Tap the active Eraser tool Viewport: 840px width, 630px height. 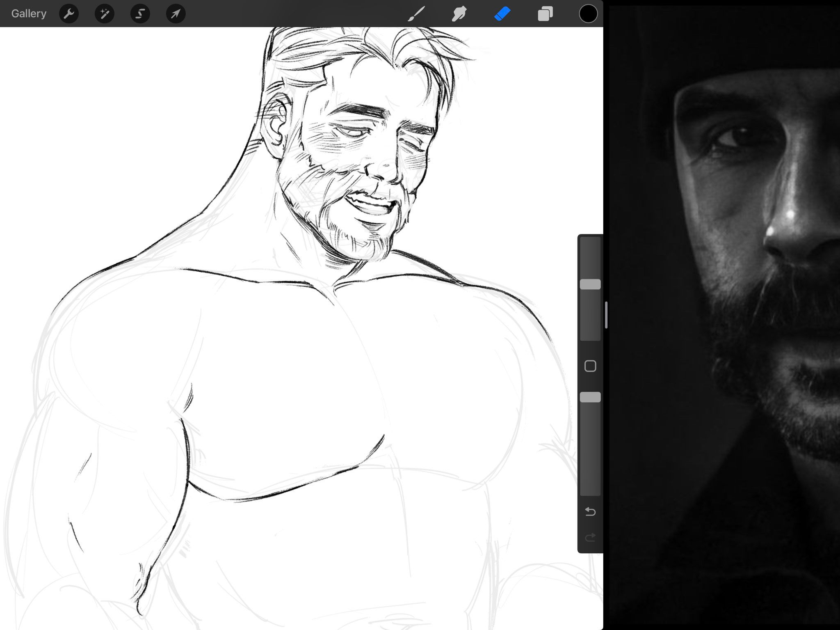point(502,14)
